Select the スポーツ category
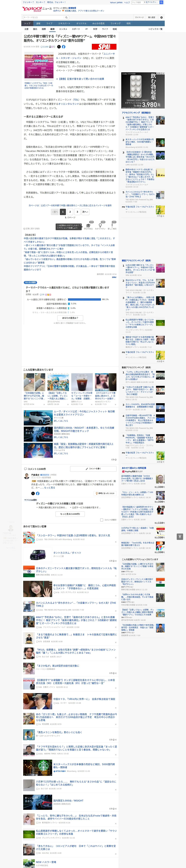186x868 pixels. pos(76,29)
